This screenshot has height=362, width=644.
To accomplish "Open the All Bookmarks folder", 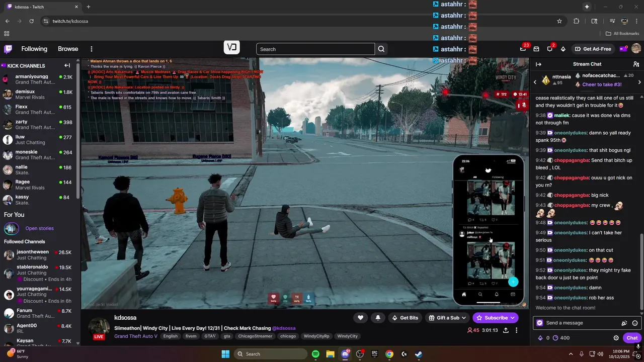I will [622, 34].
